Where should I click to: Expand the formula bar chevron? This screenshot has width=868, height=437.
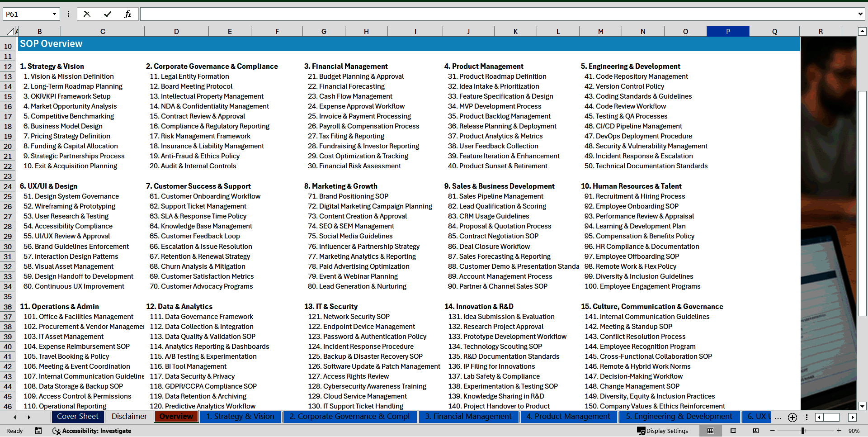(860, 14)
